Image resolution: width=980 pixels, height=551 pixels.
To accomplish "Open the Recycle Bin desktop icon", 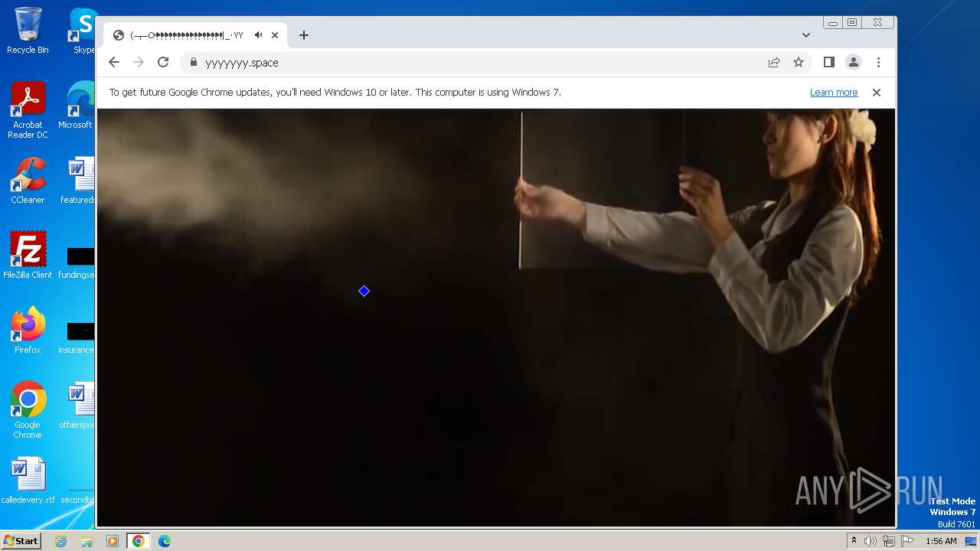I will (28, 31).
